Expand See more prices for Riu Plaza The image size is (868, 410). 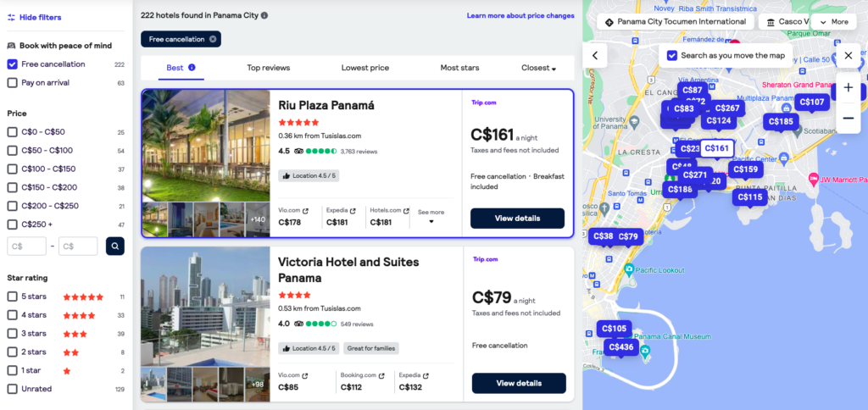point(431,217)
